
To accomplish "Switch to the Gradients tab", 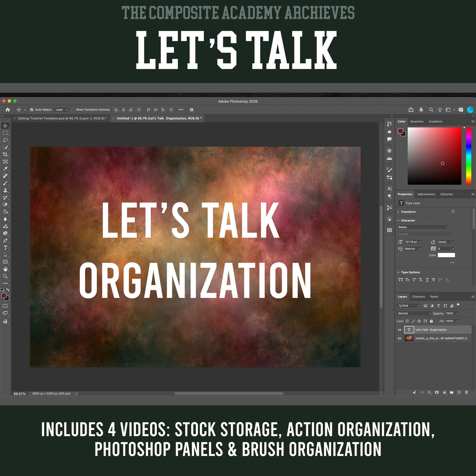I will 435,122.
